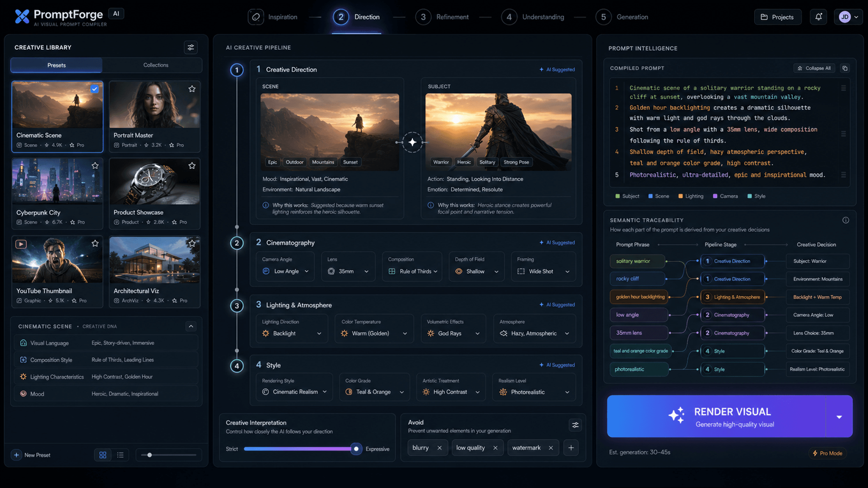Click the play icon on YouTube Thumbnail preset
Image resolution: width=868 pixels, height=488 pixels.
(x=21, y=244)
